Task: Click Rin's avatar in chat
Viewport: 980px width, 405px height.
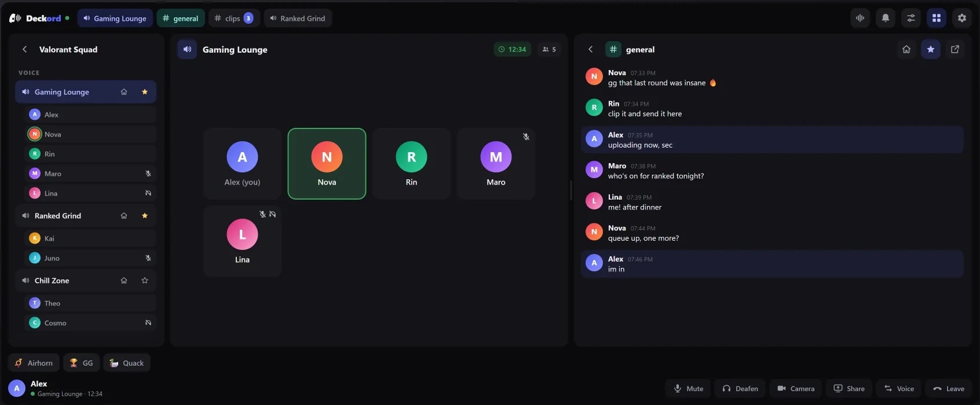Action: [594, 108]
